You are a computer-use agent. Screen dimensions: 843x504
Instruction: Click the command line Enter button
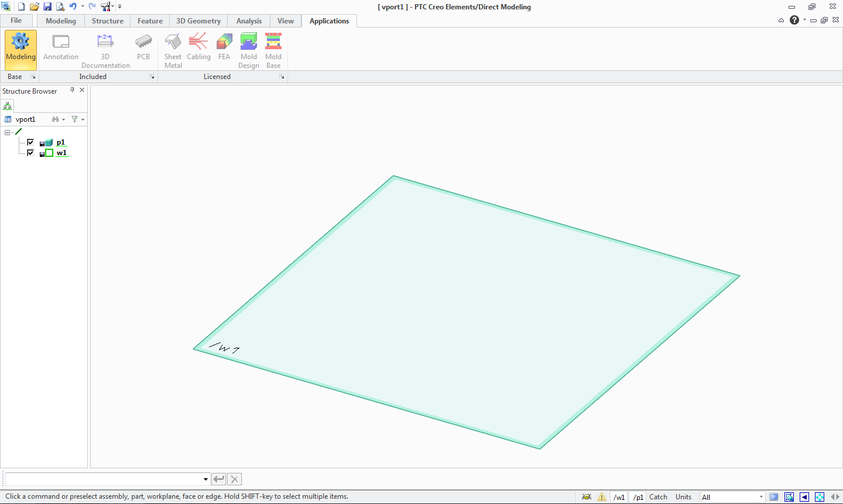[218, 479]
